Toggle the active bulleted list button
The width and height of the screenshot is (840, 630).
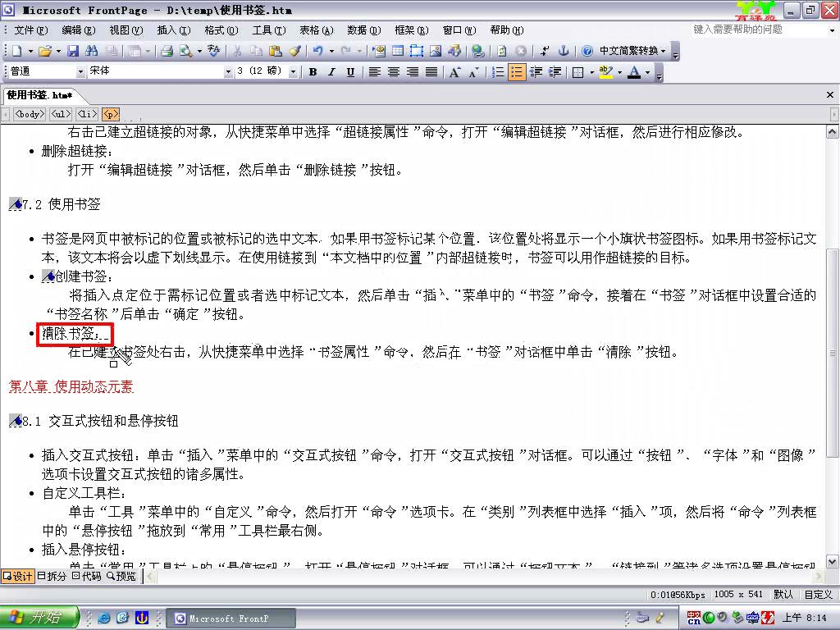coord(517,72)
